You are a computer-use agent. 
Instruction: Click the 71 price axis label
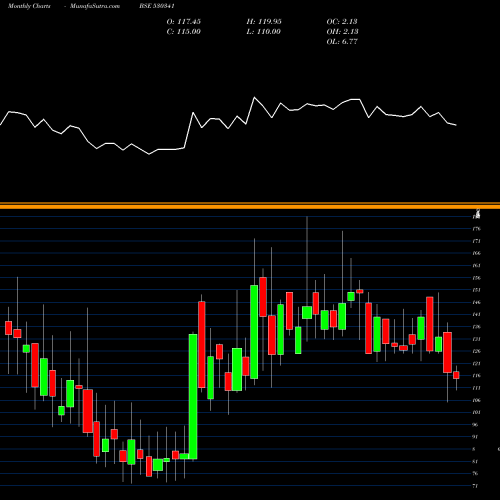click(475, 486)
